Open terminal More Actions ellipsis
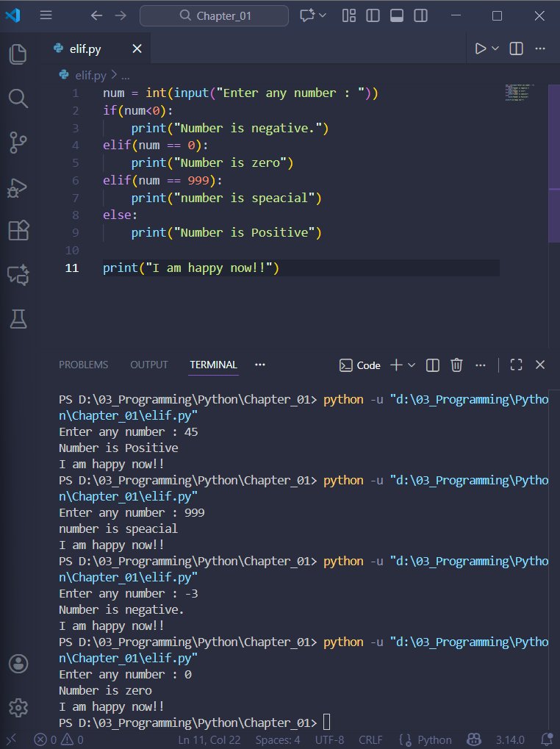This screenshot has width=560, height=749. pyautogui.click(x=481, y=365)
